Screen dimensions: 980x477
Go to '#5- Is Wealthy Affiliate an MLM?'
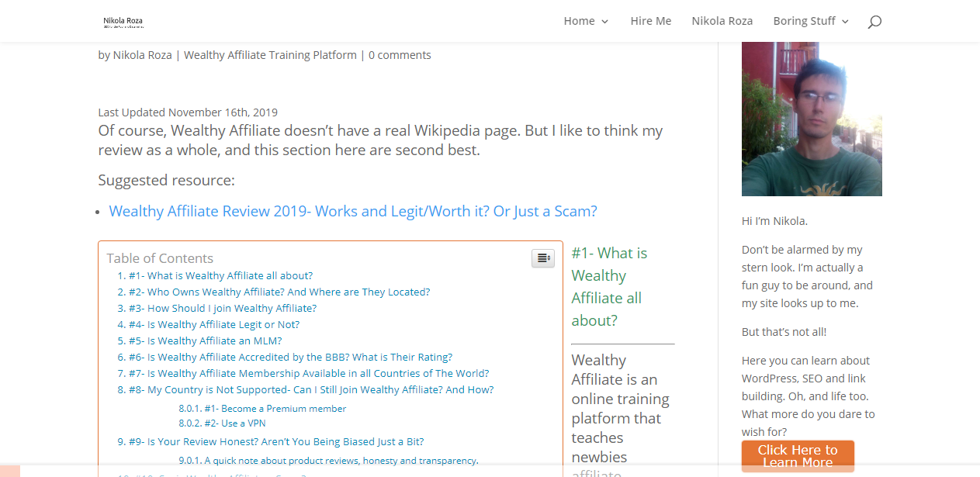click(x=206, y=340)
